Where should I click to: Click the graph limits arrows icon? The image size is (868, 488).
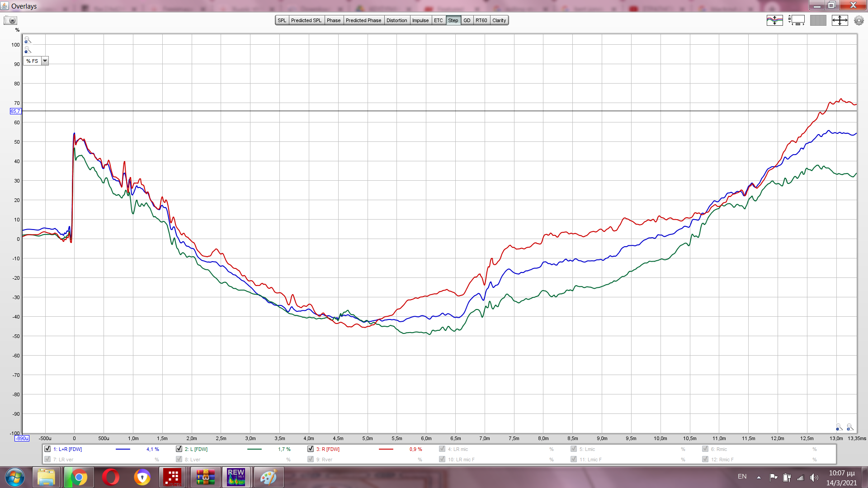coord(840,20)
